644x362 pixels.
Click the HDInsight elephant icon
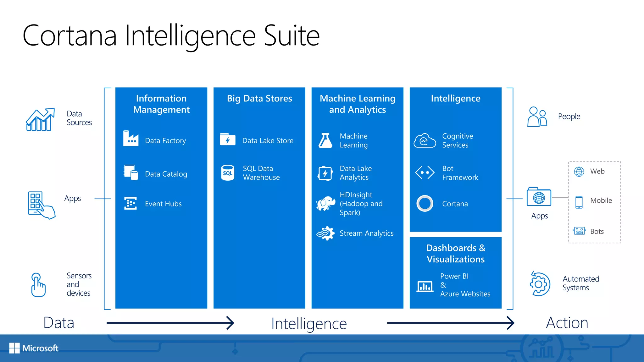pyautogui.click(x=326, y=204)
